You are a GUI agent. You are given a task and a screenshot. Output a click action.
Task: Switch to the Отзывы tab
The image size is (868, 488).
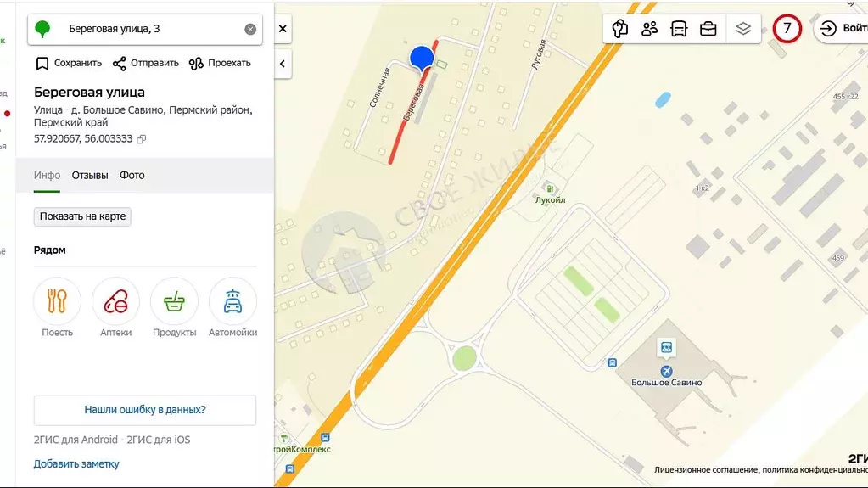tap(90, 176)
